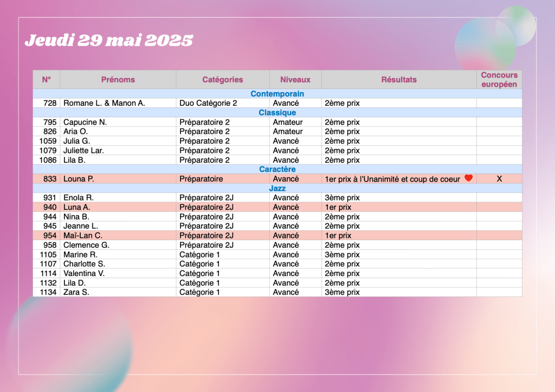This screenshot has height=392, width=555.
Task: Select the Caractère section heading
Action: (x=277, y=169)
